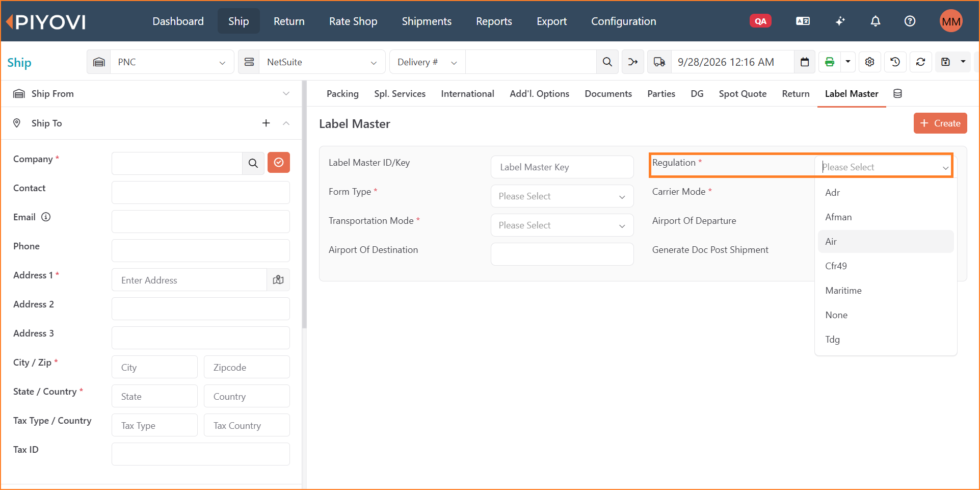The width and height of the screenshot is (980, 490).
Task: Go to the Documents tab
Action: (608, 94)
